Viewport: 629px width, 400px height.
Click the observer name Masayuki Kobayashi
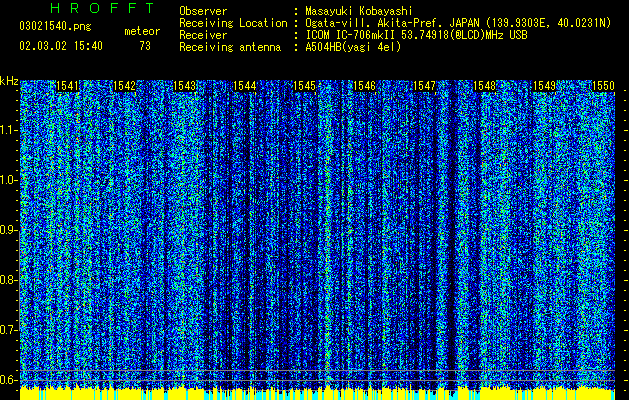point(359,12)
